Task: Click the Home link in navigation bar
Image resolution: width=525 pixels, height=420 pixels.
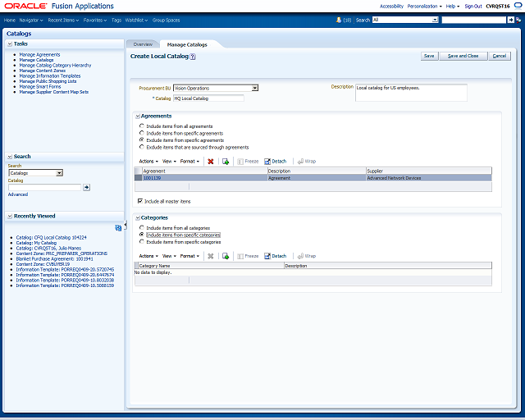Action: [10, 21]
